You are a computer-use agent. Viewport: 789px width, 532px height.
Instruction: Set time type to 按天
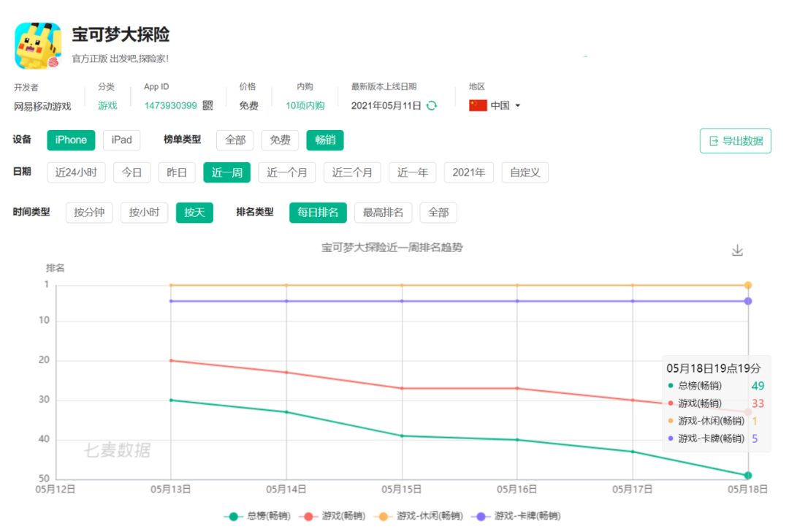click(x=195, y=213)
